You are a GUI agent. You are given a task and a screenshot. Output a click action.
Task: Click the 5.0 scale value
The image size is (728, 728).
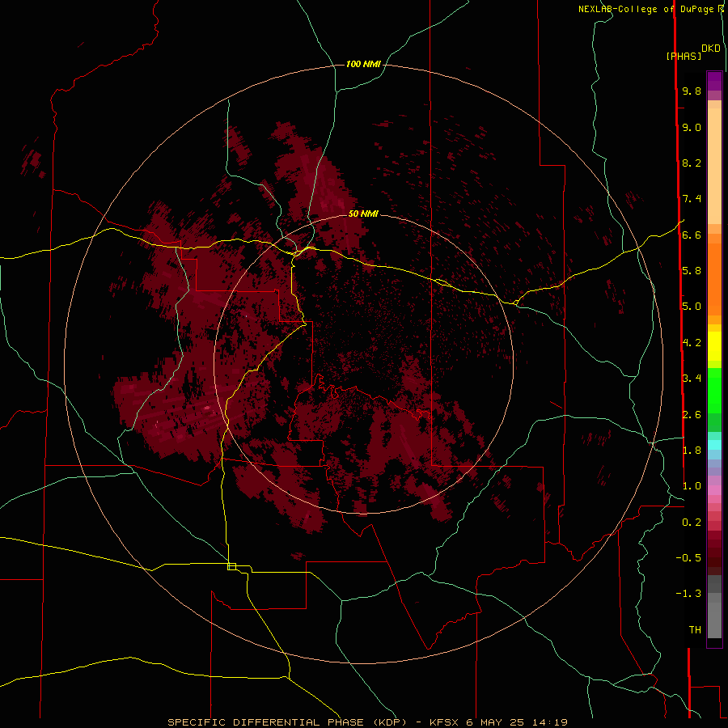pyautogui.click(x=692, y=307)
